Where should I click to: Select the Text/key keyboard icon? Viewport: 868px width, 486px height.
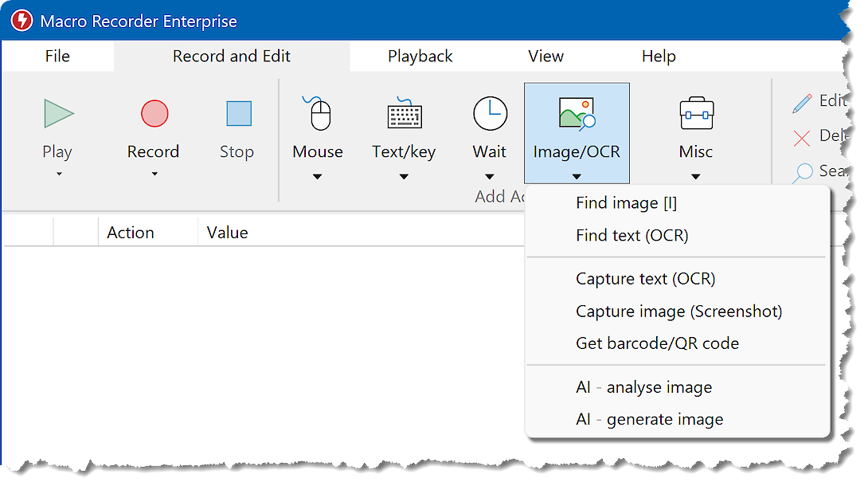pos(404,114)
